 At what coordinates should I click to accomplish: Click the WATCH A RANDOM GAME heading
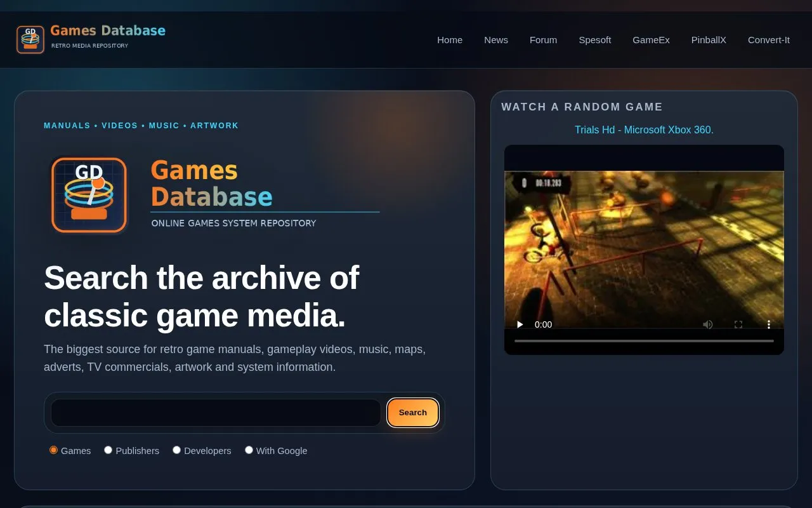tap(582, 107)
